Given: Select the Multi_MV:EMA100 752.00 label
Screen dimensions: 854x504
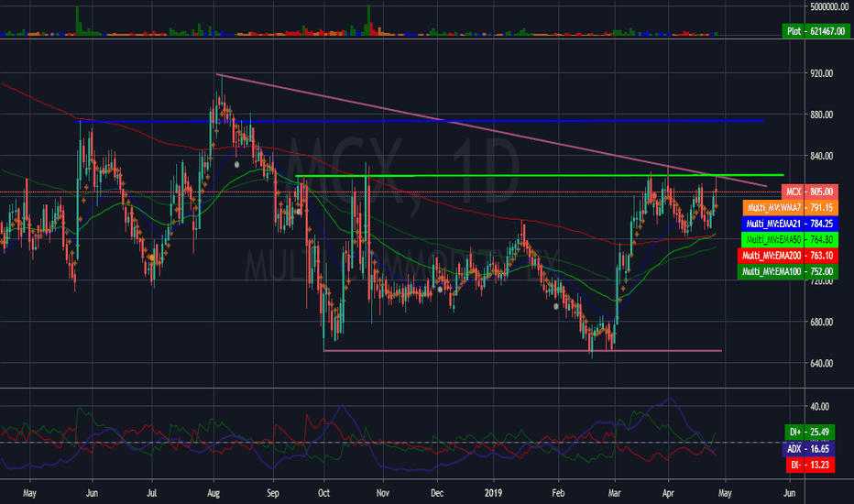Looking at the screenshot, I should [787, 271].
